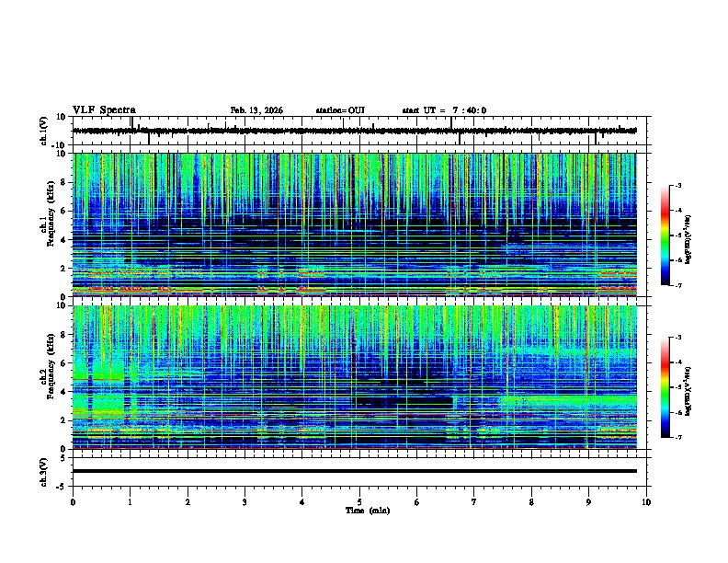
Task: Select the date text "Feb. 13, 2026"
Action: [x=256, y=110]
